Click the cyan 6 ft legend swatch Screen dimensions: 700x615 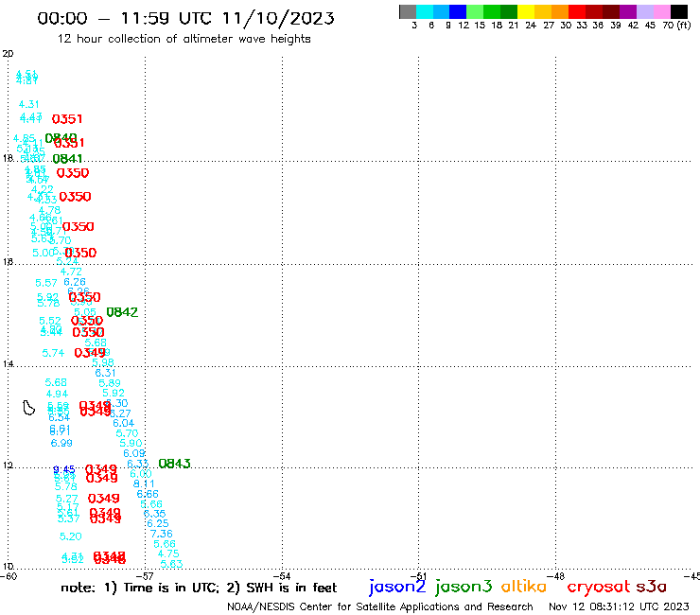(425, 11)
